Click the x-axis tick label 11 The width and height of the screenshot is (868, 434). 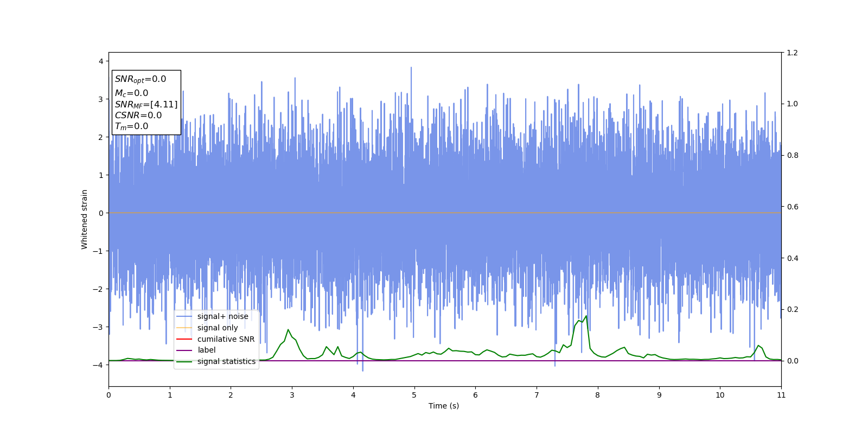point(781,395)
